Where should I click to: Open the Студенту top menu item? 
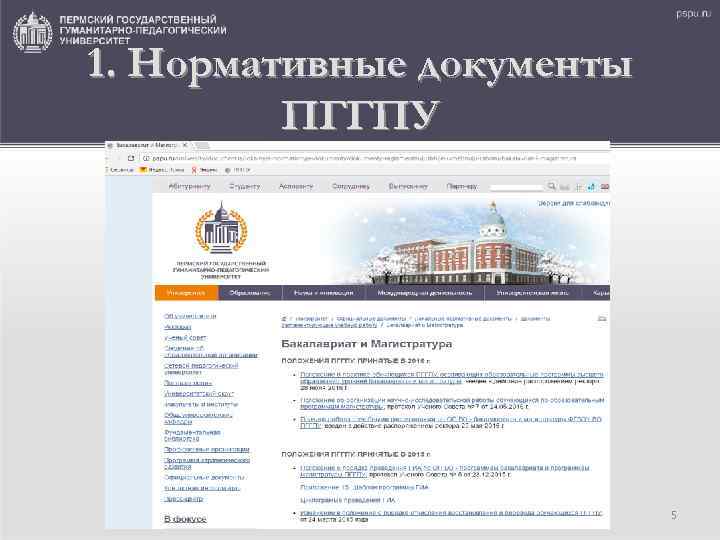click(x=244, y=186)
